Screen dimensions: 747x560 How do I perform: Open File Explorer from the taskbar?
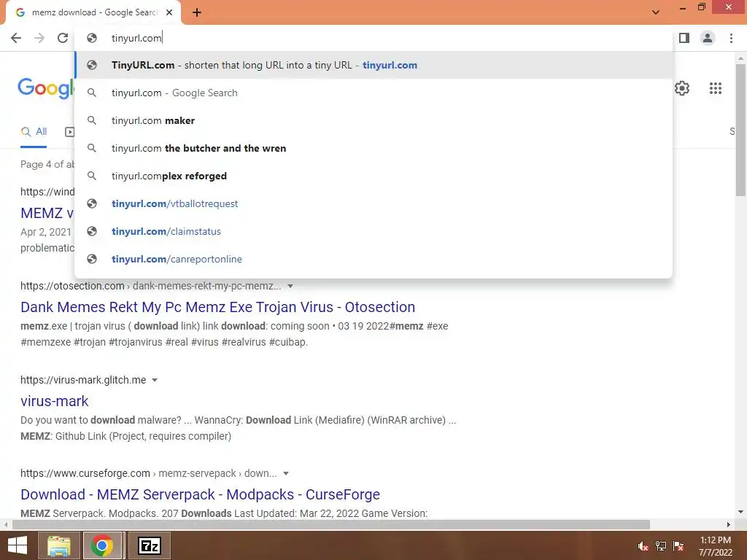point(58,545)
